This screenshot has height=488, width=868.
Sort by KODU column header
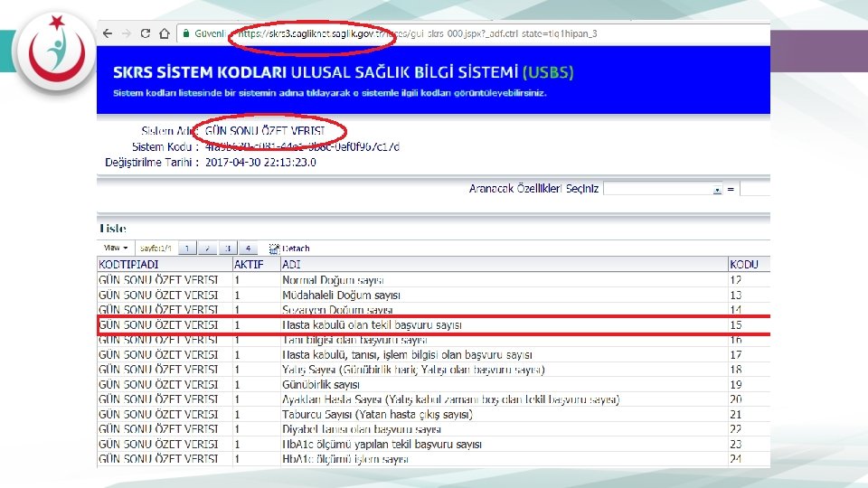coord(749,265)
